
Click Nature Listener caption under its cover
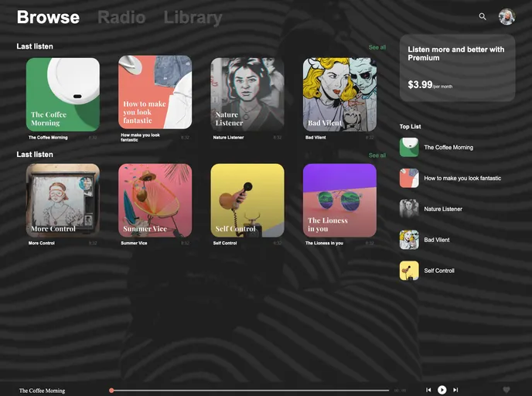(x=228, y=138)
